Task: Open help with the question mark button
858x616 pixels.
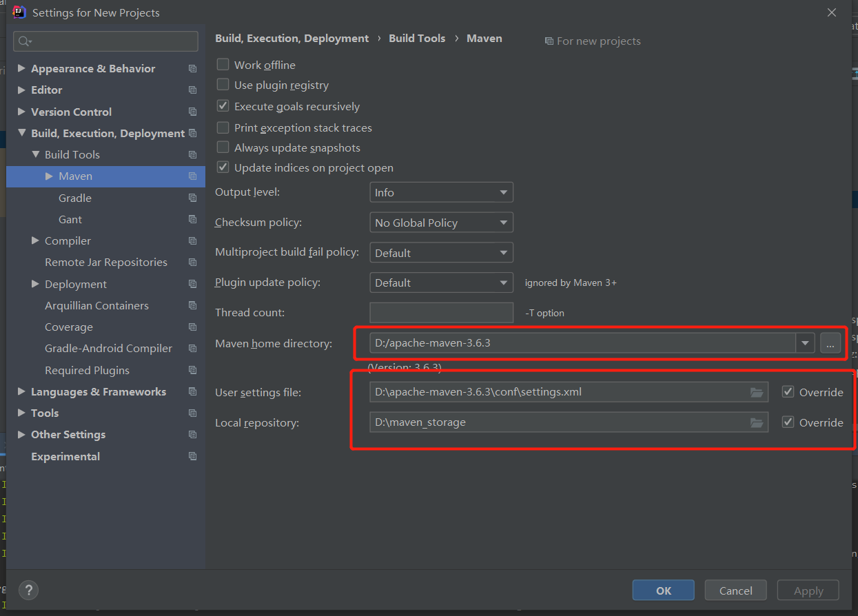Action: pyautogui.click(x=28, y=590)
